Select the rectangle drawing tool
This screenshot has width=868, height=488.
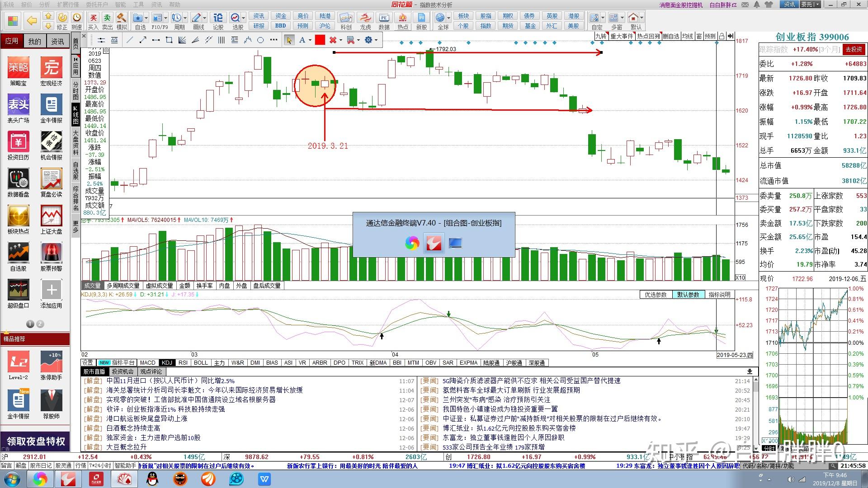coord(169,40)
